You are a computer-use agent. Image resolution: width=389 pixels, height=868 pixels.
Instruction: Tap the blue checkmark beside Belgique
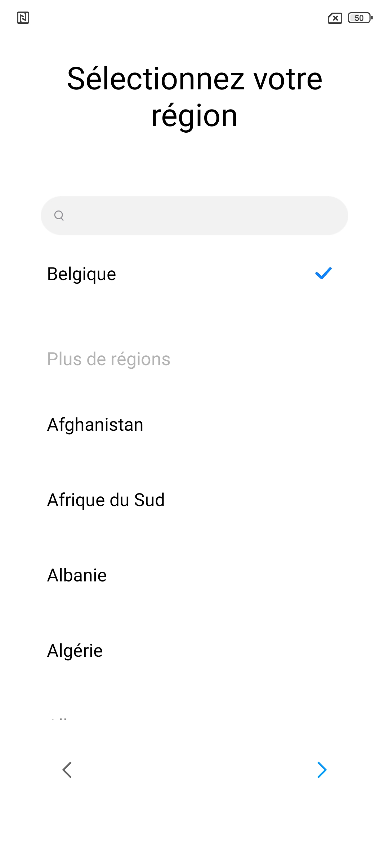323,274
